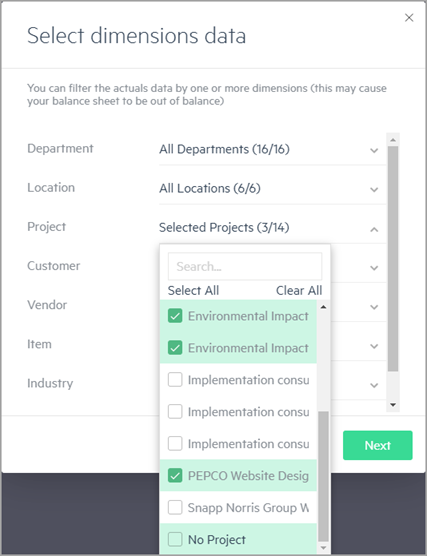The height and width of the screenshot is (556, 427).
Task: Uncheck the PEPCO Website Design checkbox
Action: click(x=175, y=476)
